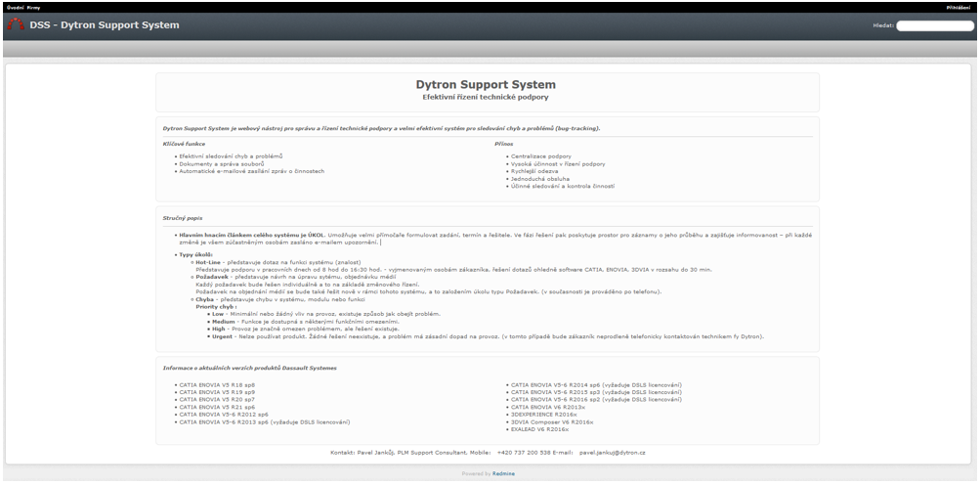The image size is (980, 485).
Task: Follow the Redmine link in footer
Action: [504, 473]
